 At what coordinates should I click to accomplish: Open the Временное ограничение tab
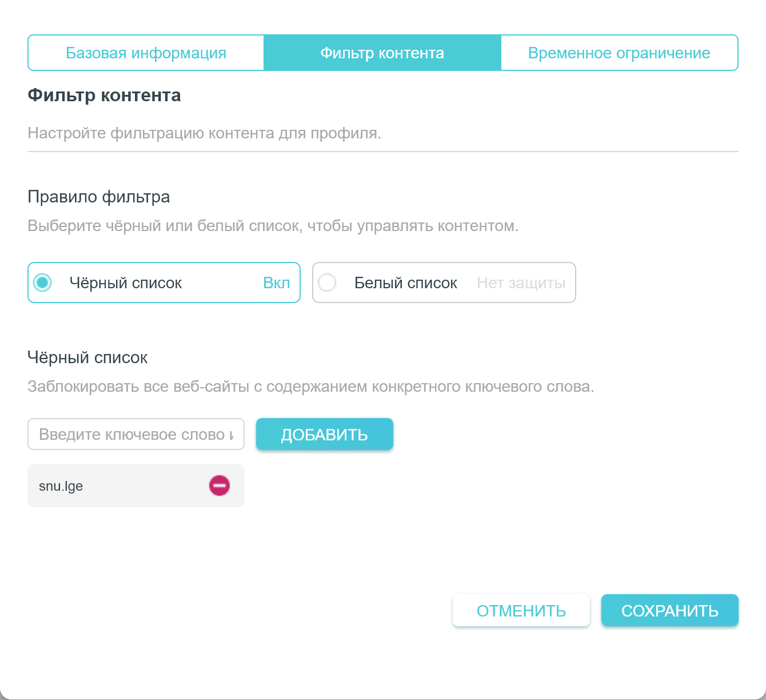tap(619, 53)
